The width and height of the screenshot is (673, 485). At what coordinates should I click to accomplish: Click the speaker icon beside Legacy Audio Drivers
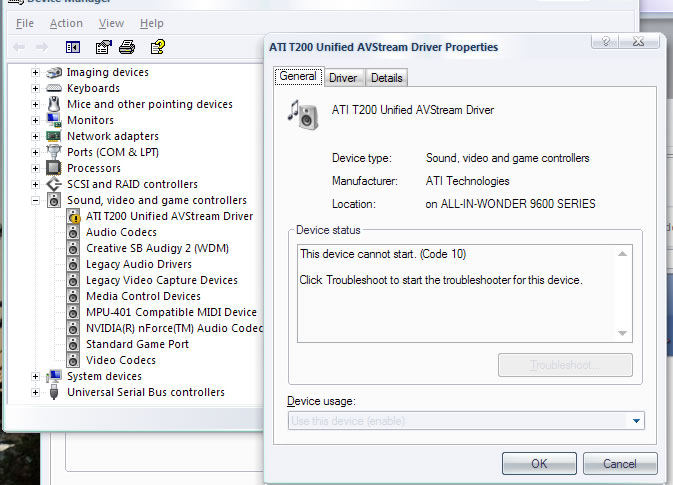click(73, 264)
